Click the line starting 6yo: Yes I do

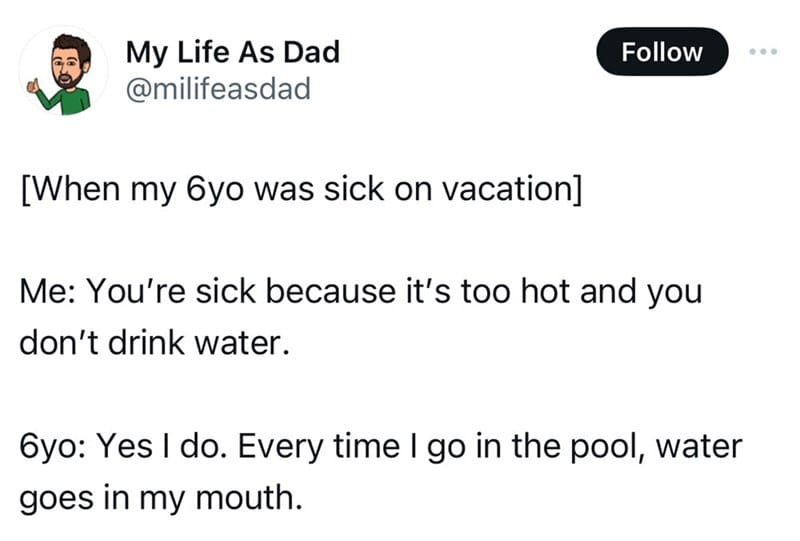click(x=381, y=447)
